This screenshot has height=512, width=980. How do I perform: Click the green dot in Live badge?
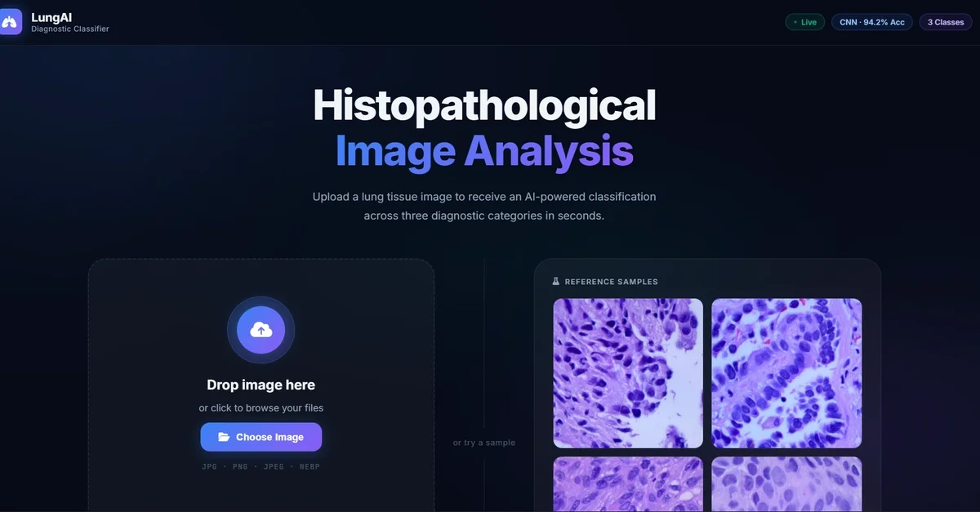[795, 23]
